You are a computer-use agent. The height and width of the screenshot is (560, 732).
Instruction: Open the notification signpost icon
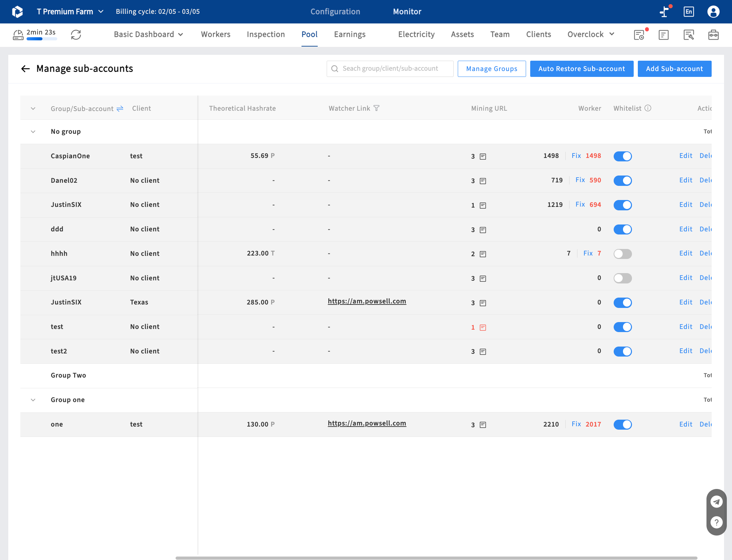click(665, 12)
